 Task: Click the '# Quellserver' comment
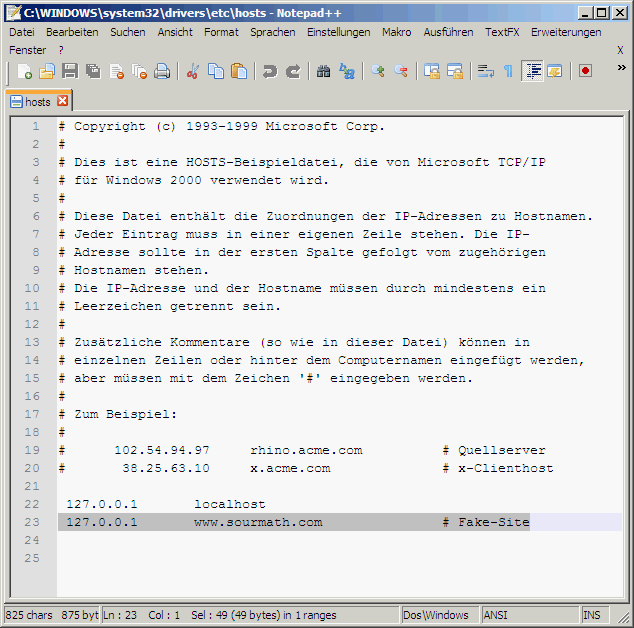coord(494,450)
